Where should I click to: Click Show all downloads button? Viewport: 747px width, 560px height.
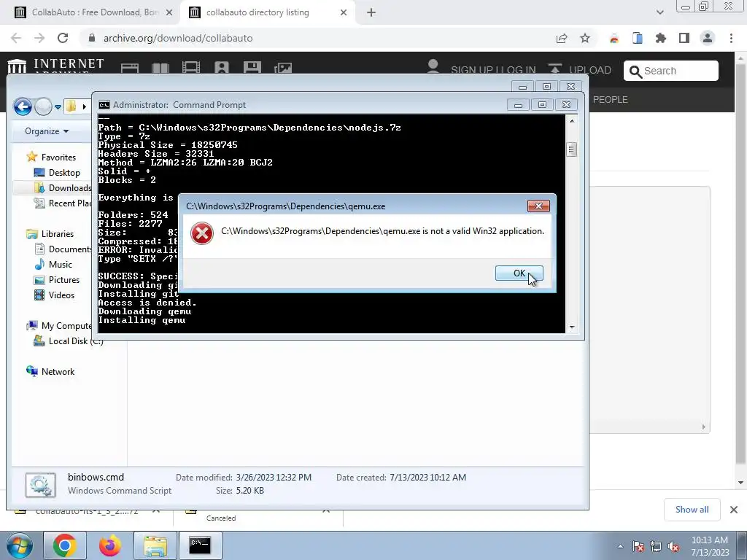click(x=692, y=510)
